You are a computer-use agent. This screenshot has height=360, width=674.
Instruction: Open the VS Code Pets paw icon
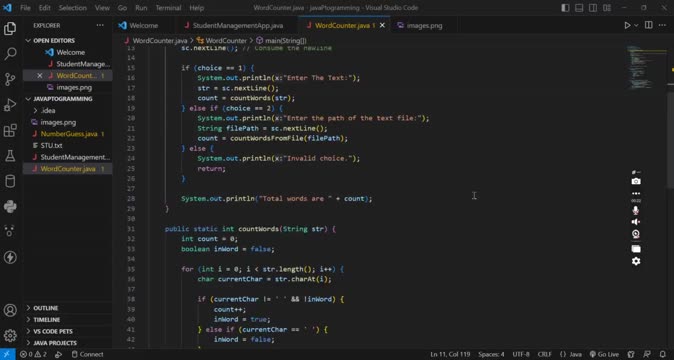click(10, 232)
